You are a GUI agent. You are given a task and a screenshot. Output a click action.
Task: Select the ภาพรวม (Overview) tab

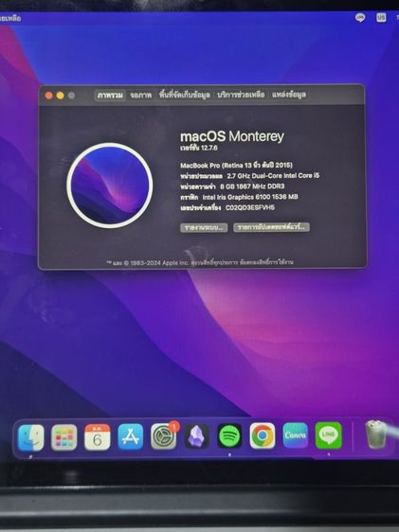click(x=110, y=96)
